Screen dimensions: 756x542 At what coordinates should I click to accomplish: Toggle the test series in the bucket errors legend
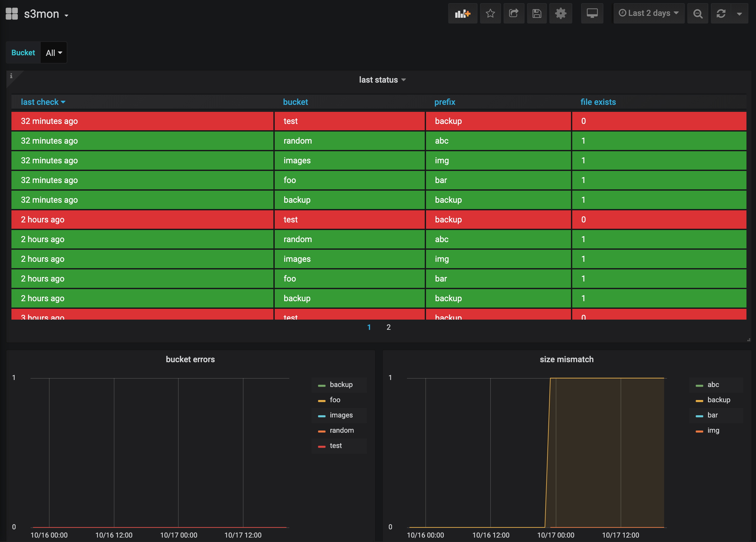point(336,446)
